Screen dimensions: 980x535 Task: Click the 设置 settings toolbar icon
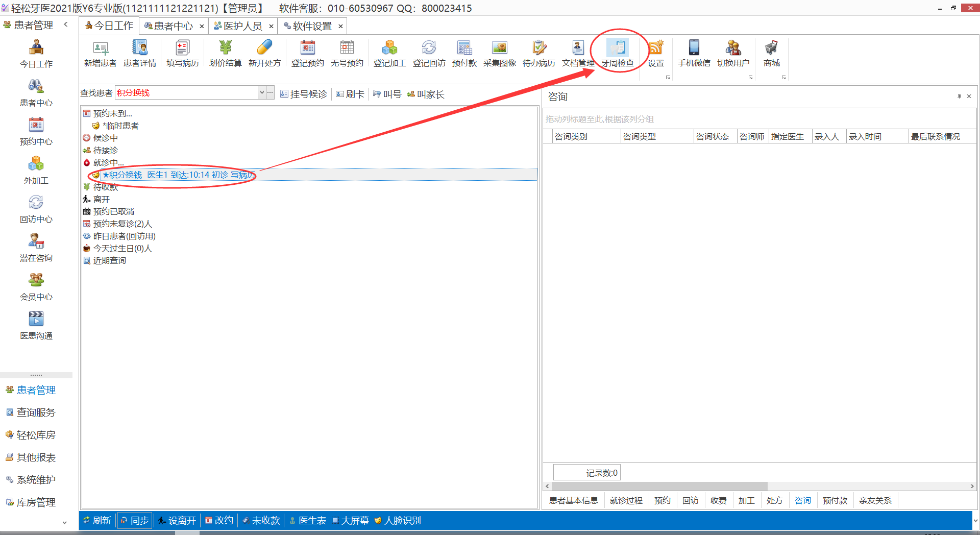click(x=656, y=54)
